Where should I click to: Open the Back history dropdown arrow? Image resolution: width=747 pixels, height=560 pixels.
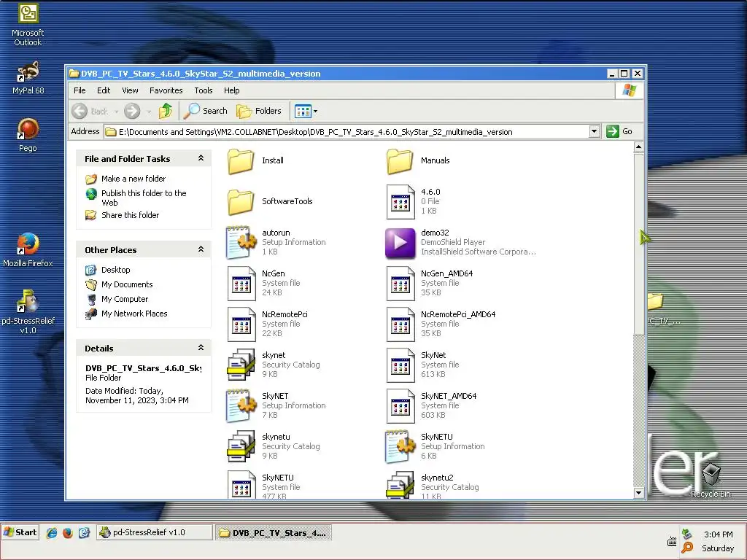[x=116, y=112]
